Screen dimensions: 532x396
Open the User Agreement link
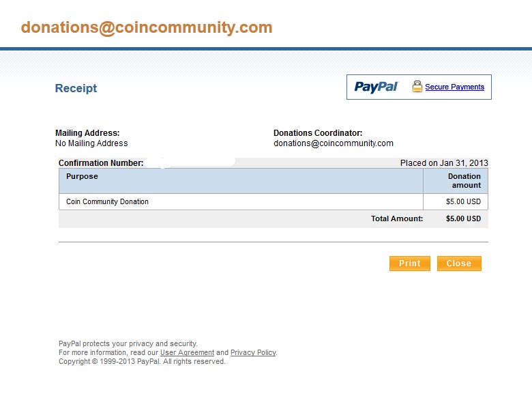pos(187,352)
